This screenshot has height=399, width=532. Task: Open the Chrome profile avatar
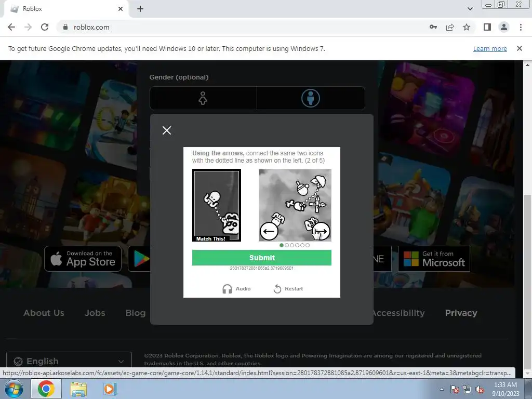[x=504, y=27]
